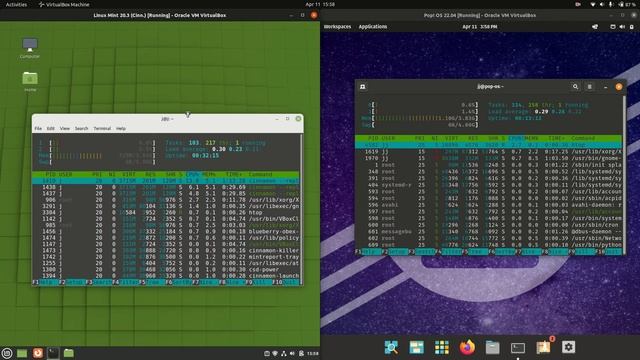
Task: Click host top bar screen recording indicator
Action: click(x=578, y=4)
